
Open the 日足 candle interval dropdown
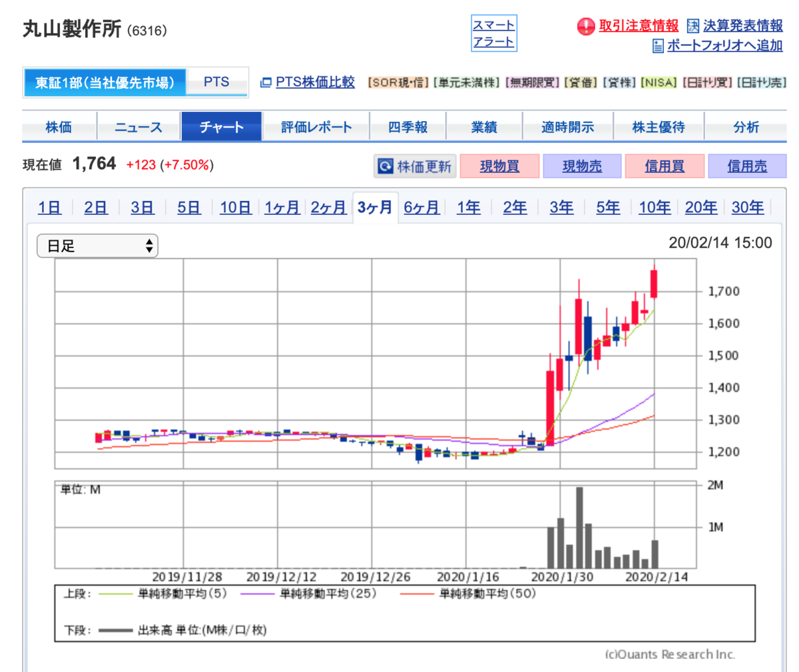[97, 246]
